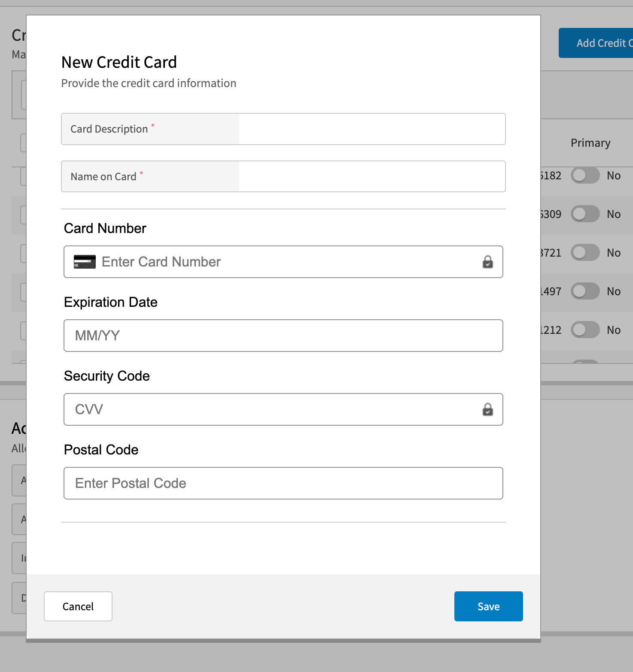Switch on Primary for card ending 8721
633x672 pixels.
585,253
